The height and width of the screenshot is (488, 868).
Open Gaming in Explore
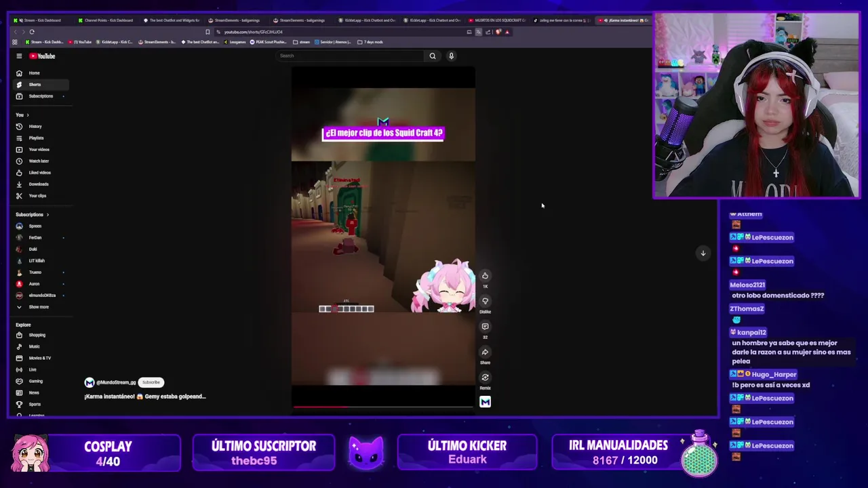tap(41, 381)
